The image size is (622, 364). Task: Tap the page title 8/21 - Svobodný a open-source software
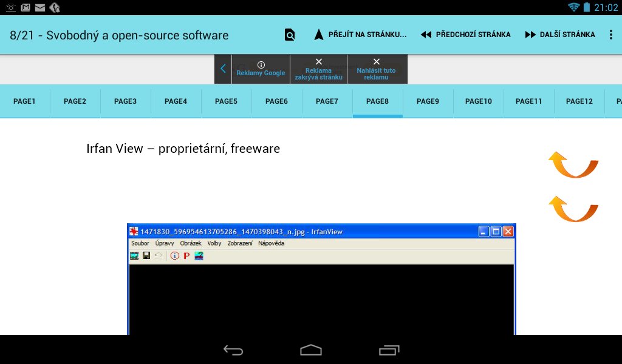119,35
